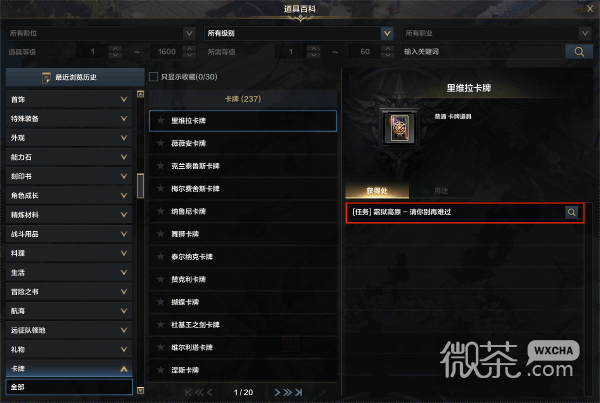Click the keyword search magnifier button
The image size is (600, 403).
point(579,52)
